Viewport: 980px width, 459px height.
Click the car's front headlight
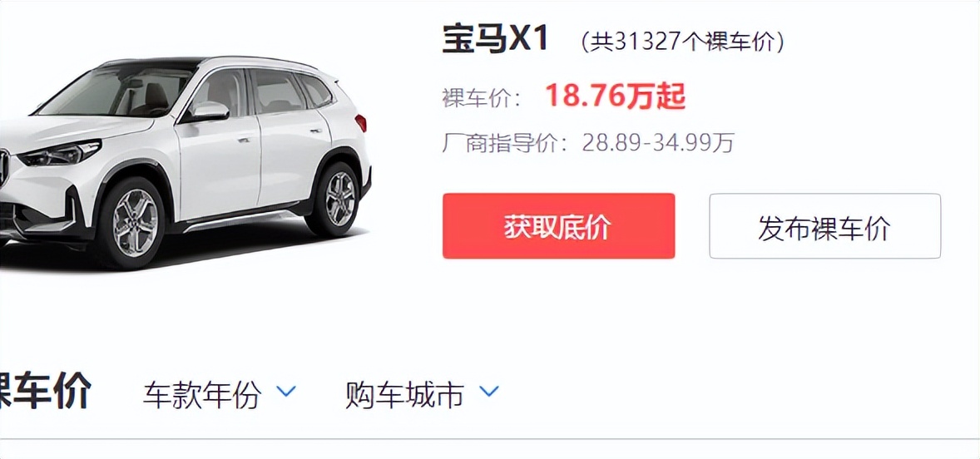pos(62,154)
